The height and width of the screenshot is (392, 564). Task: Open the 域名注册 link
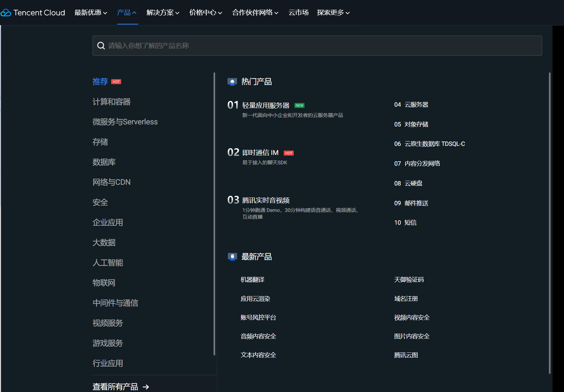(406, 299)
